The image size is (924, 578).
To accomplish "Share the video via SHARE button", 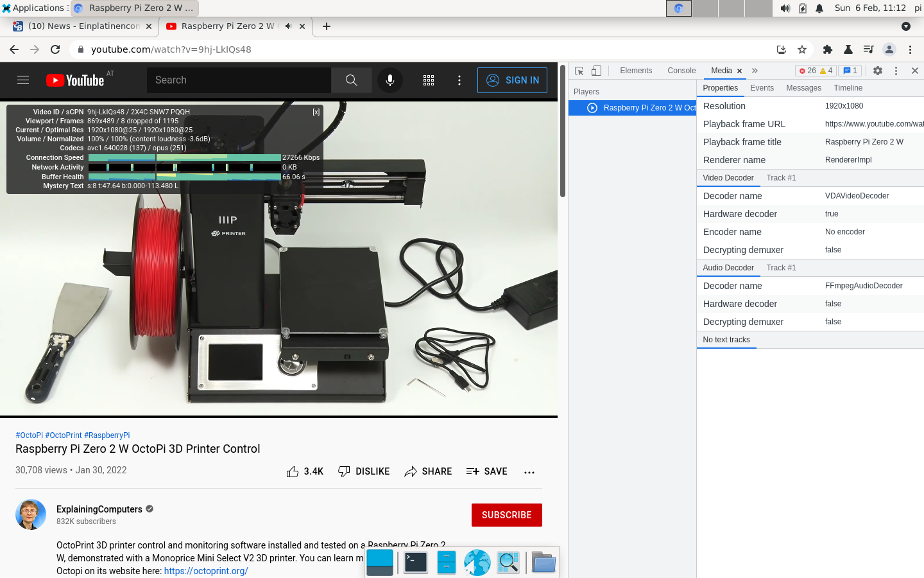I will pos(428,471).
